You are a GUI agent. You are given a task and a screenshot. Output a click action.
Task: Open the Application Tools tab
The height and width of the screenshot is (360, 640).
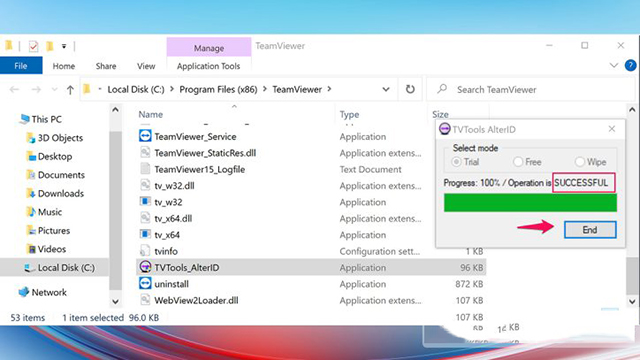point(208,66)
